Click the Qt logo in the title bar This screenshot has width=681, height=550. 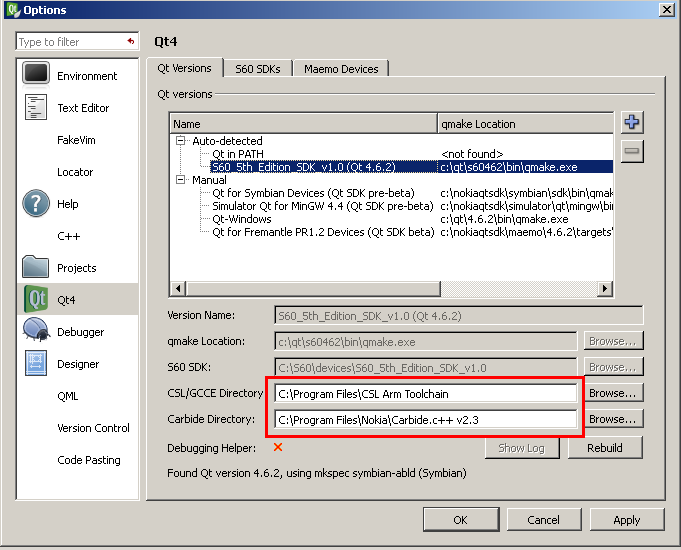pos(13,10)
